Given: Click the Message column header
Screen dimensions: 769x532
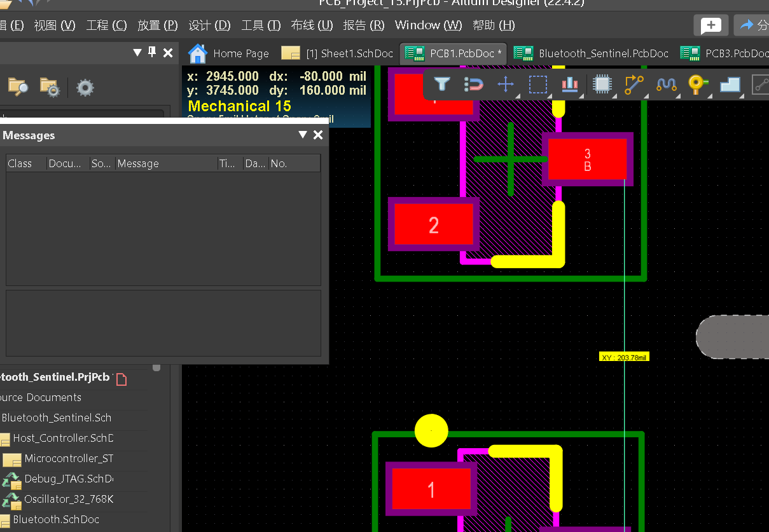Looking at the screenshot, I should (138, 163).
